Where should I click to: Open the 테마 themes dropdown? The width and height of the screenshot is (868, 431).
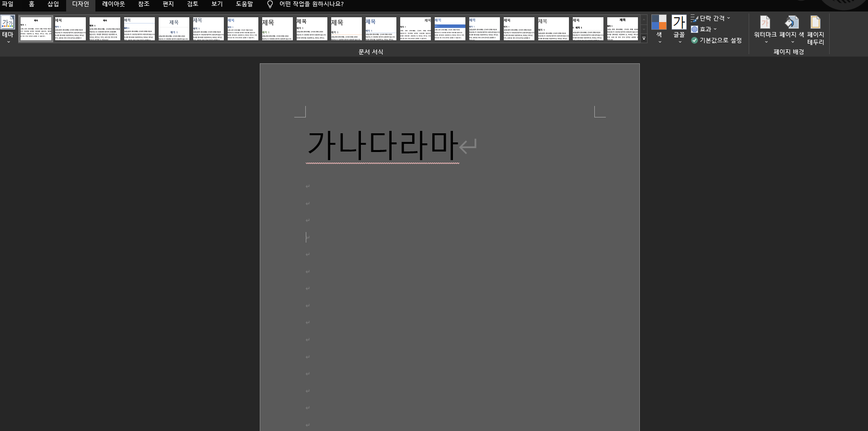(8, 29)
